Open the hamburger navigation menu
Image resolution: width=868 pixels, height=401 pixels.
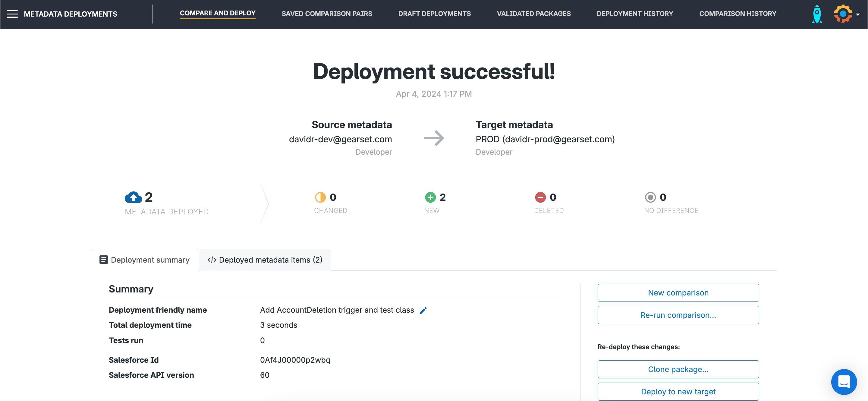click(12, 14)
